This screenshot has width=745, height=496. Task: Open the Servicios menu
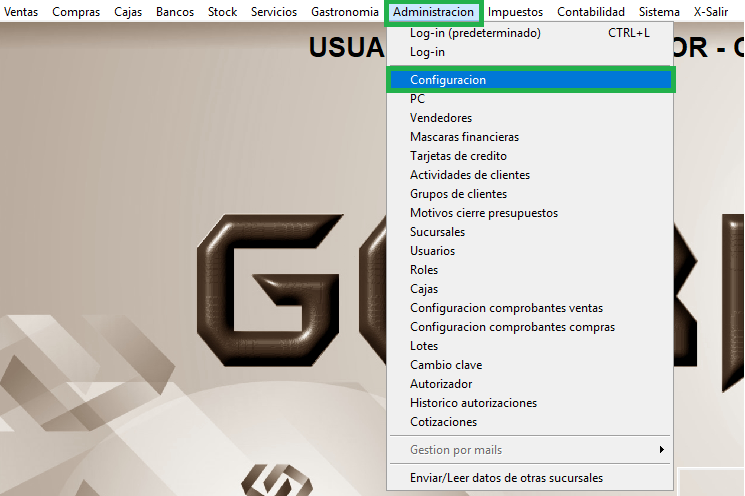[274, 11]
